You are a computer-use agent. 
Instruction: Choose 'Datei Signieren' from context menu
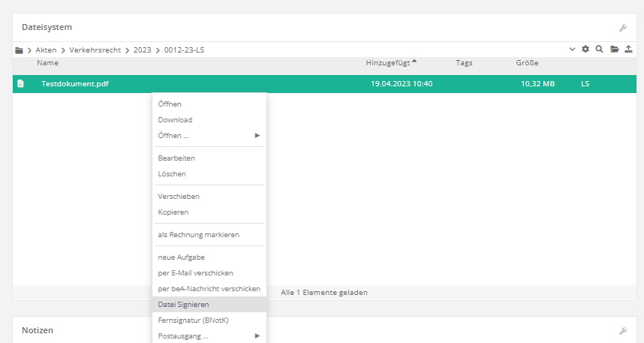(183, 305)
